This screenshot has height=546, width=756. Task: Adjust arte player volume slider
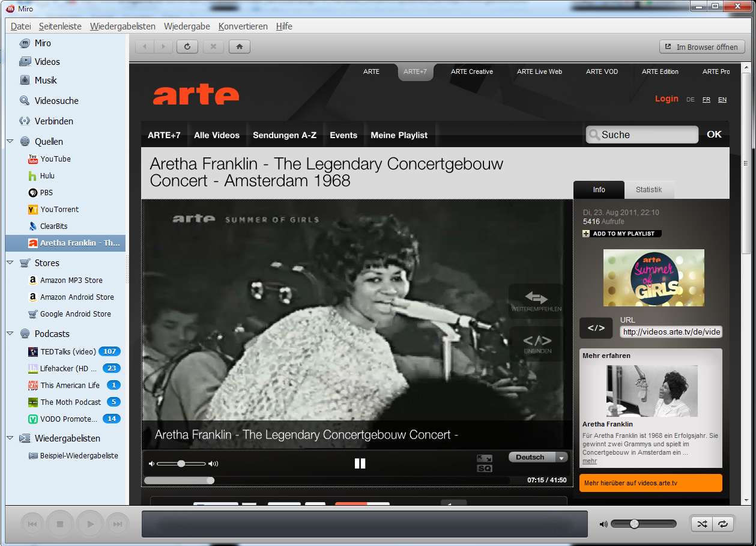pyautogui.click(x=182, y=464)
